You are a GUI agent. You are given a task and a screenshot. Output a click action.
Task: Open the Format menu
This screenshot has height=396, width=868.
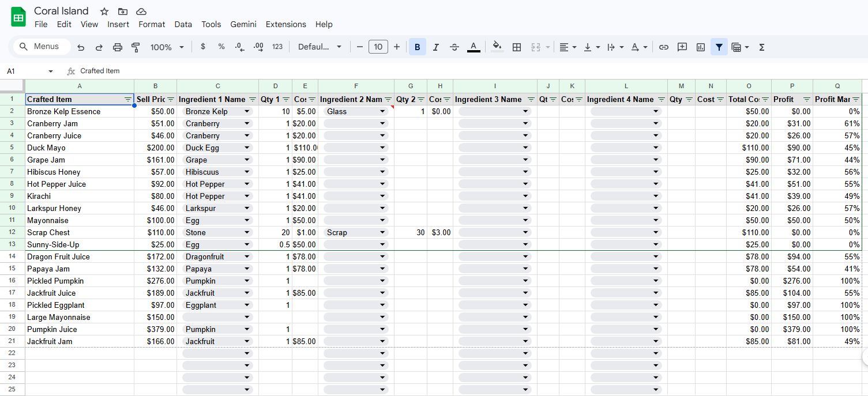click(x=152, y=24)
